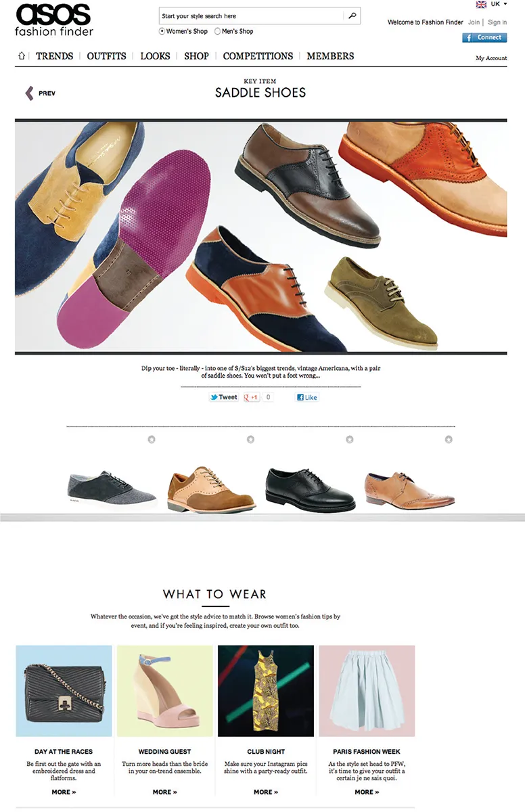The image size is (525, 812).
Task: Open the TRENDS menu
Action: point(54,56)
